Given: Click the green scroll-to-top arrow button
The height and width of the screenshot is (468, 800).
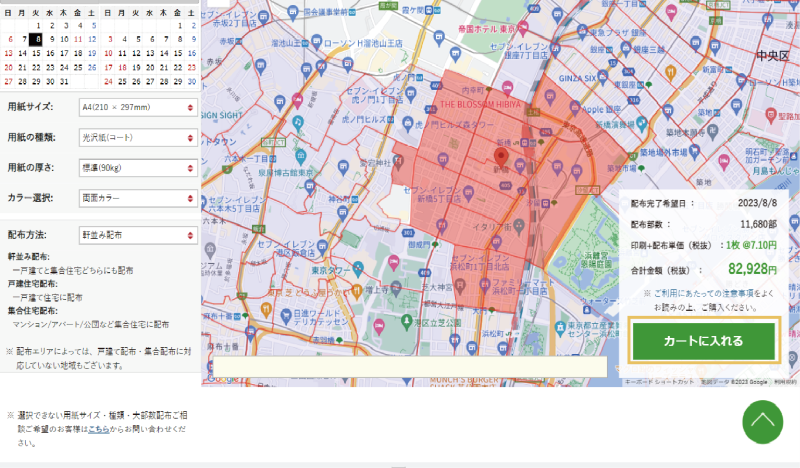Looking at the screenshot, I should coord(762,422).
